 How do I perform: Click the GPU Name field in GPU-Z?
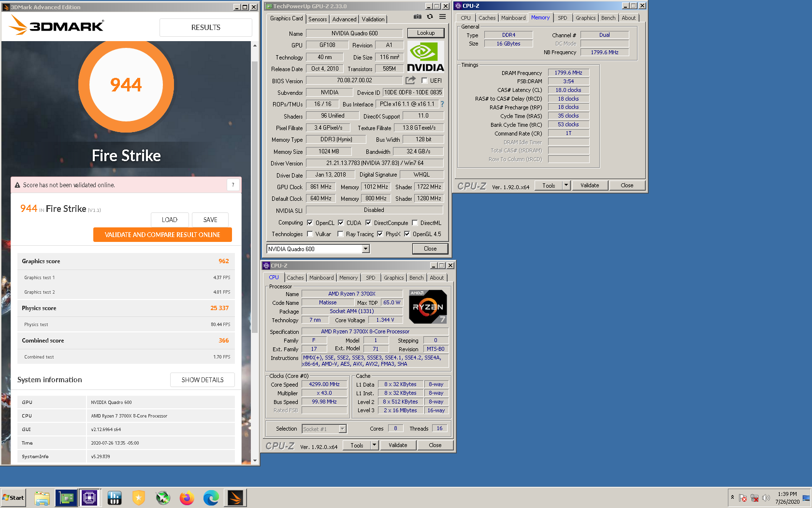click(x=354, y=33)
